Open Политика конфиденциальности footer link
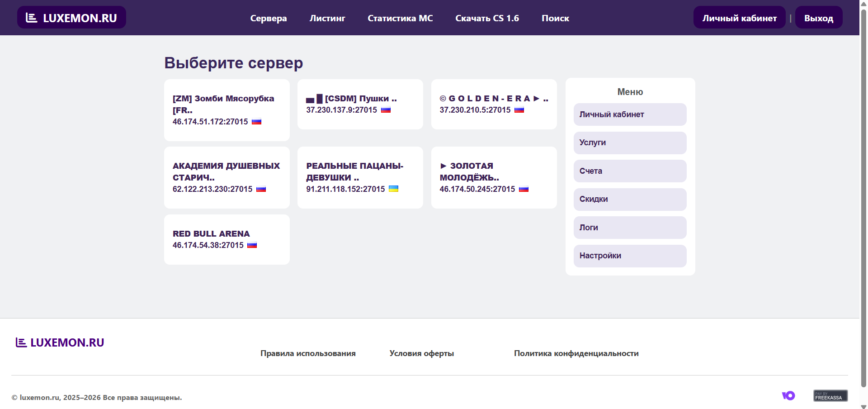Viewport: 868px width, 409px height. pyautogui.click(x=576, y=353)
